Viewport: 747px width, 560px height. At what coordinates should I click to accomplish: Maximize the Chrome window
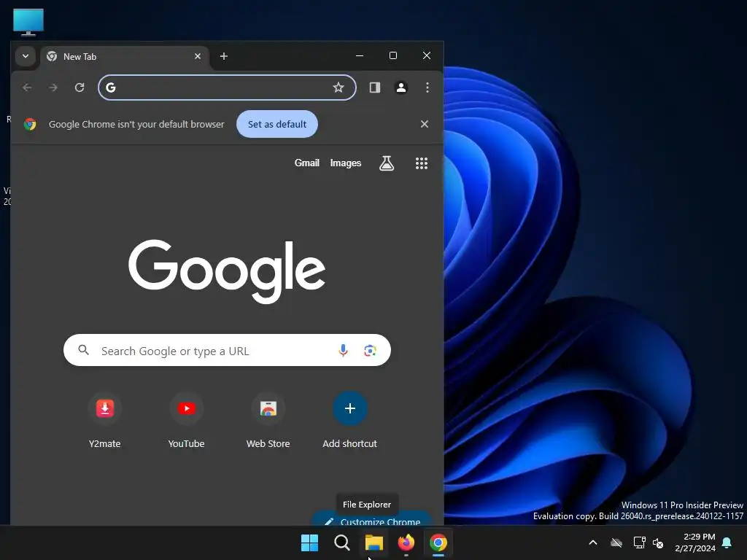(393, 55)
